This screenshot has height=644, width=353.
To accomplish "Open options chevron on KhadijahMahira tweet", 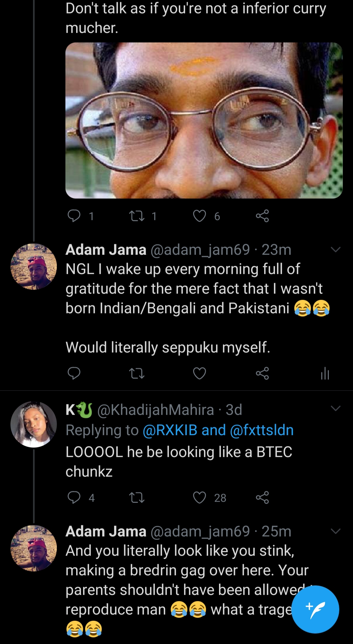I will coord(336,408).
